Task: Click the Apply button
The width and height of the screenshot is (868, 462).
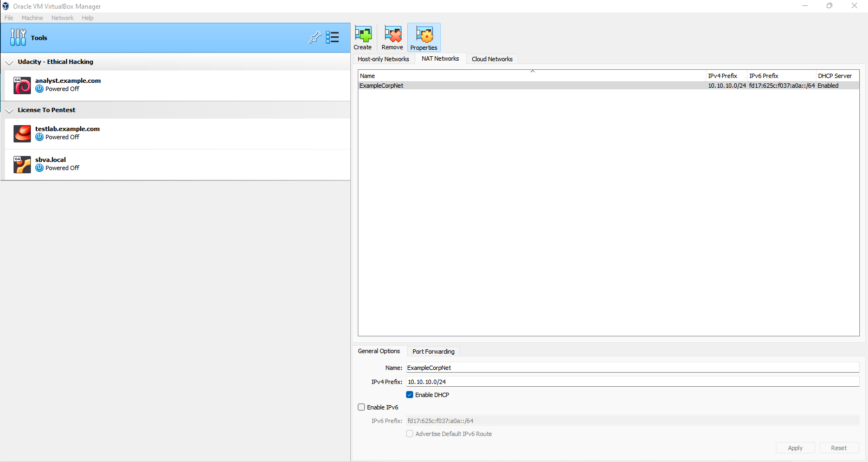Action: pyautogui.click(x=795, y=448)
